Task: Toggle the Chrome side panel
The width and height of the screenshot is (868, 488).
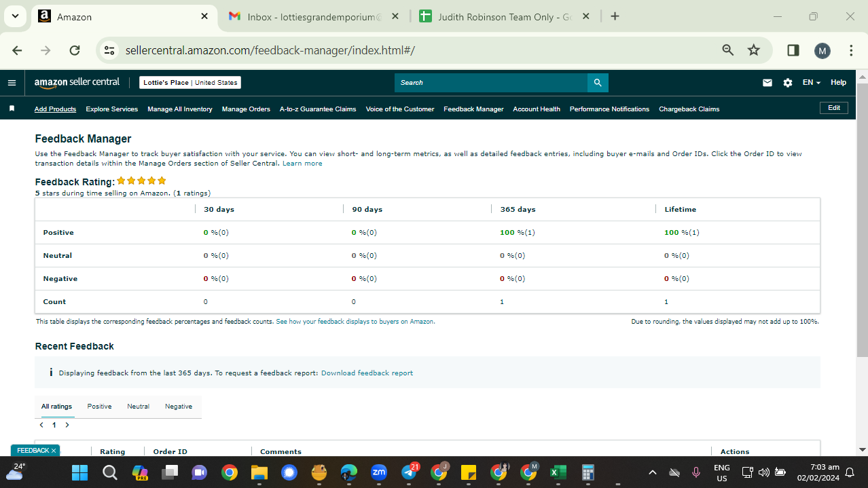Action: click(793, 50)
